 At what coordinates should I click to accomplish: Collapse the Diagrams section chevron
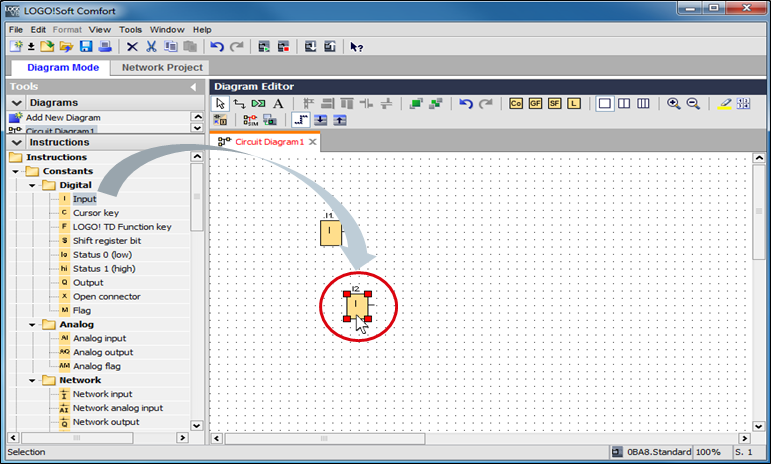coord(17,103)
